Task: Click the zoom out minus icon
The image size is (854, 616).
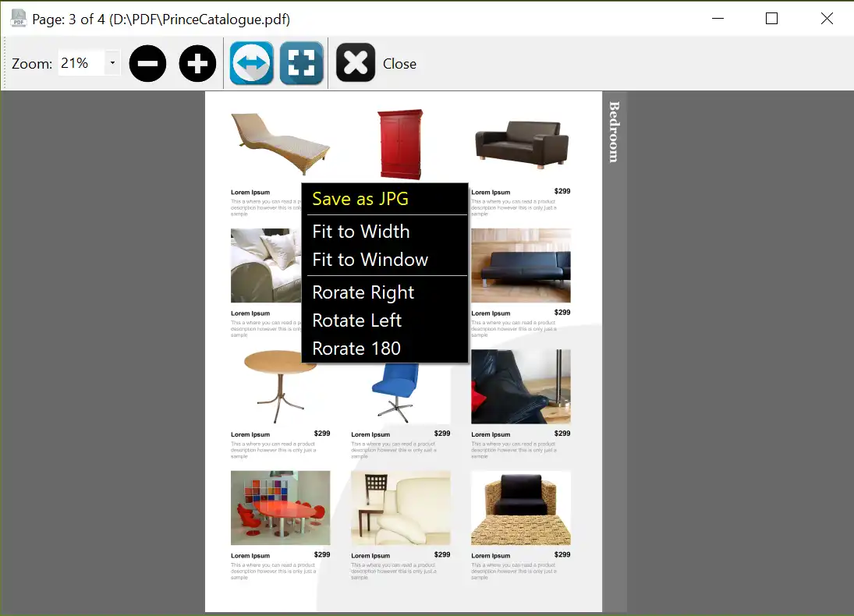Action: point(147,64)
